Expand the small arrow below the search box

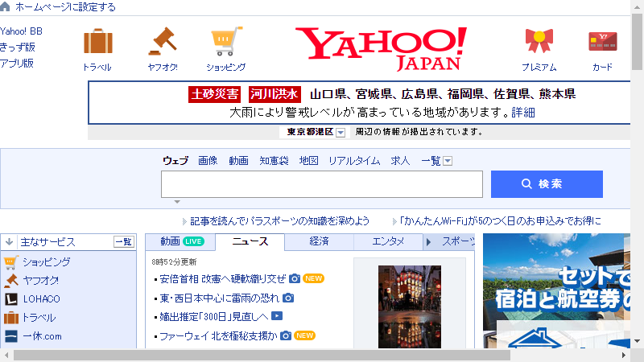point(177,202)
